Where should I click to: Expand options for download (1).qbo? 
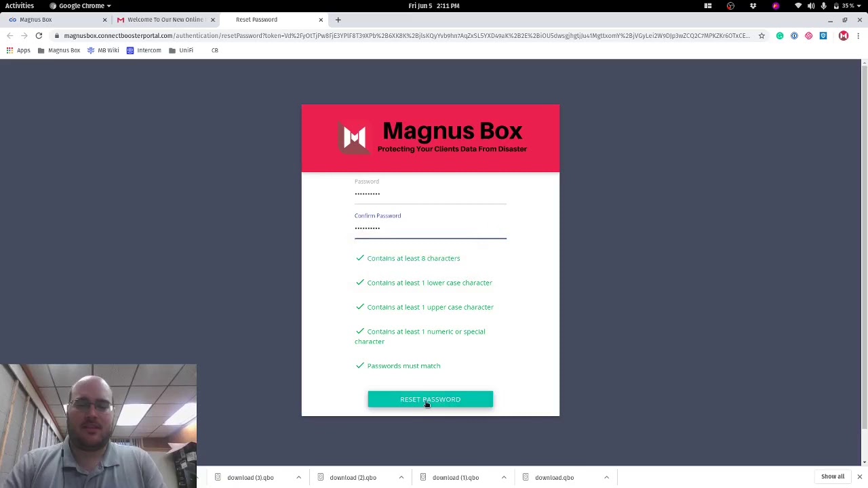point(504,478)
